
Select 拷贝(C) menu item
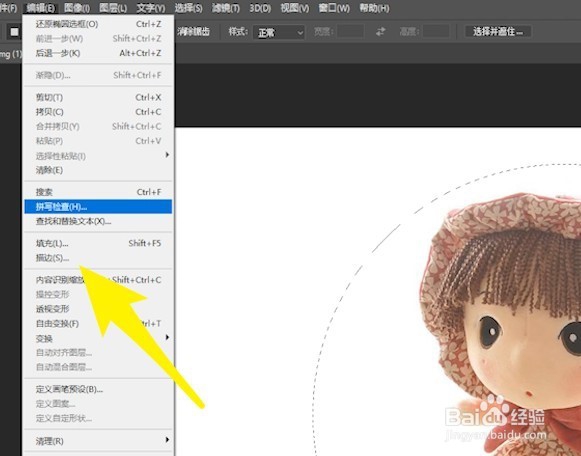tap(99, 111)
